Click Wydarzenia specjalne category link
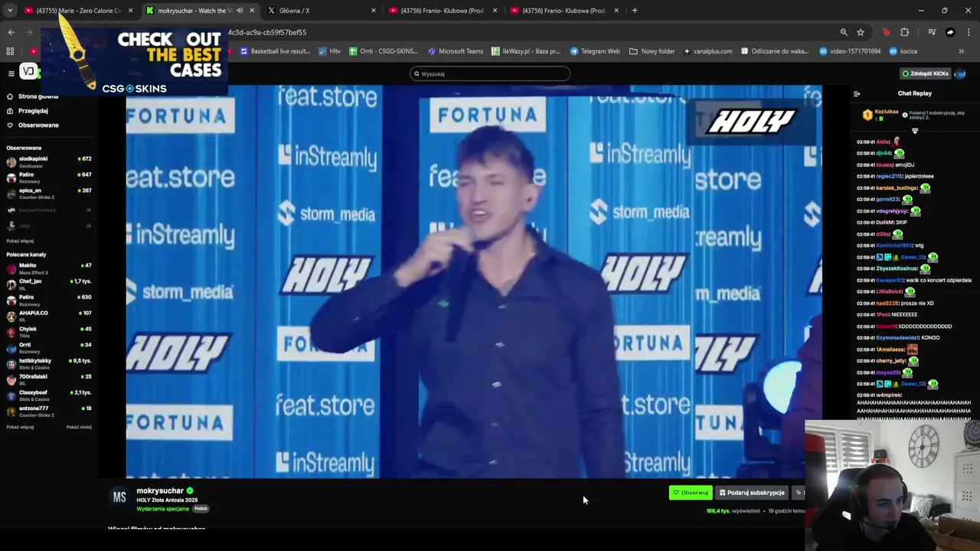Screen dimensions: 980x551 tap(162, 508)
